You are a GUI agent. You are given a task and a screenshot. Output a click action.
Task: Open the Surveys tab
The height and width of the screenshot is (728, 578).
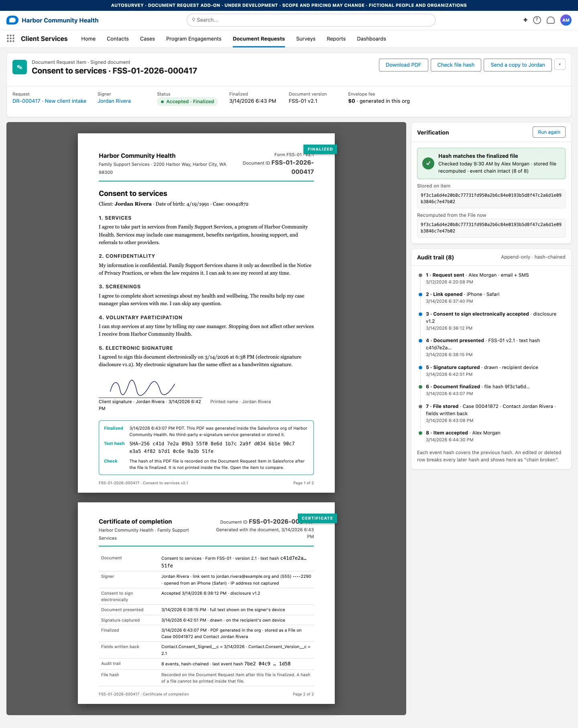306,39
